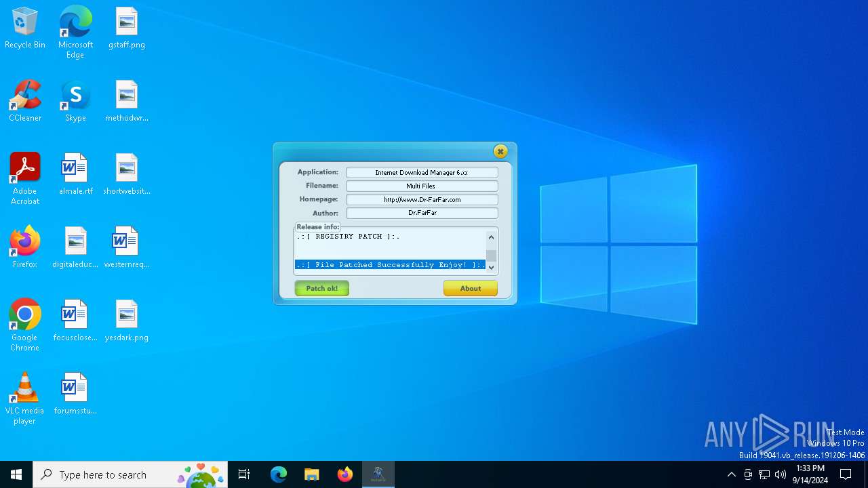Open the notification center
This screenshot has height=488, width=868.
(846, 474)
